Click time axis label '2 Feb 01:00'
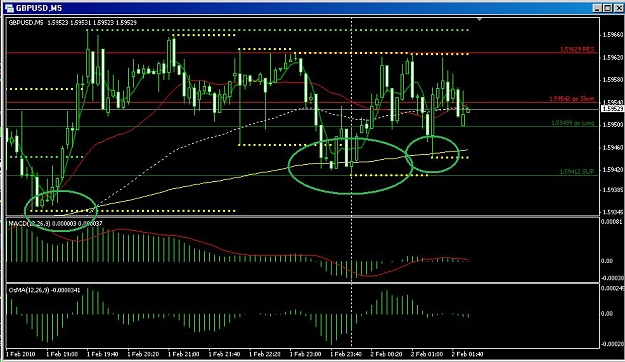Viewport: 625px width, 362px height. [x=427, y=354]
